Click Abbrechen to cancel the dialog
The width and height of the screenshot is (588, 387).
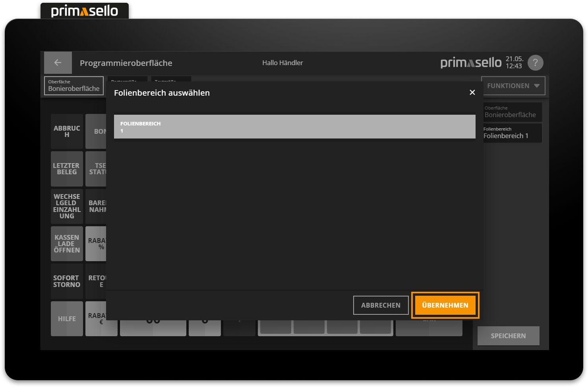click(x=381, y=305)
